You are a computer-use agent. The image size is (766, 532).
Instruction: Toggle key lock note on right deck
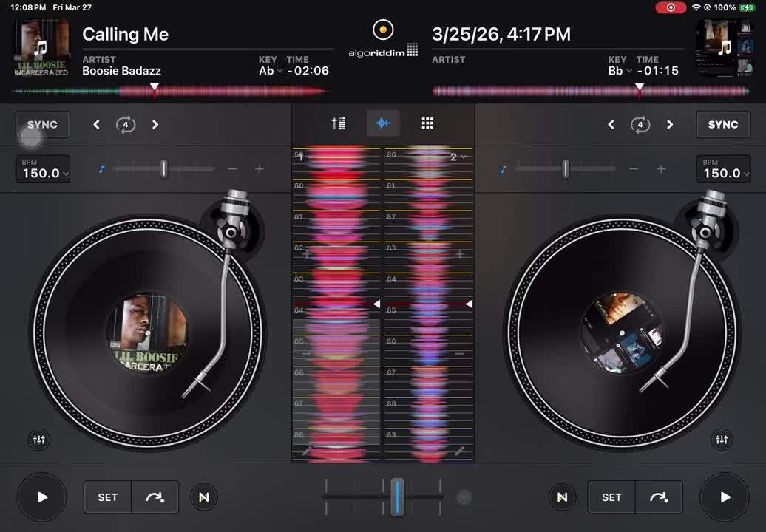click(504, 169)
